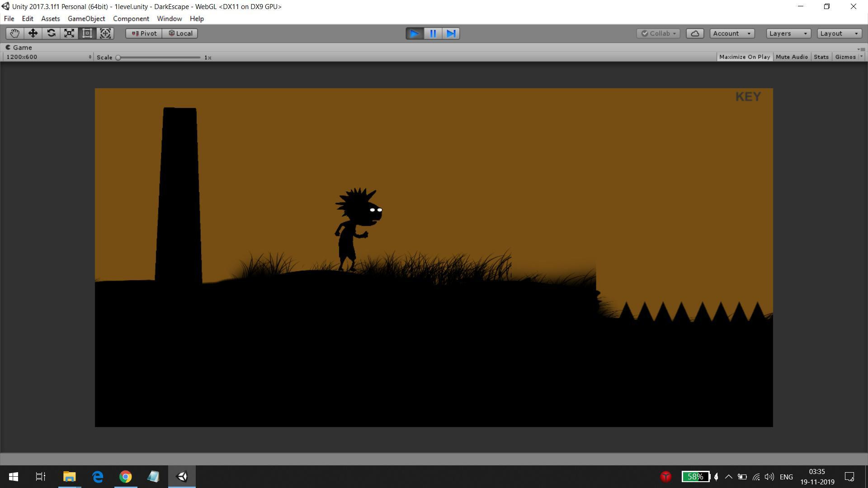Select the Rotate tool
Screen dimensions: 868x488
(51, 33)
